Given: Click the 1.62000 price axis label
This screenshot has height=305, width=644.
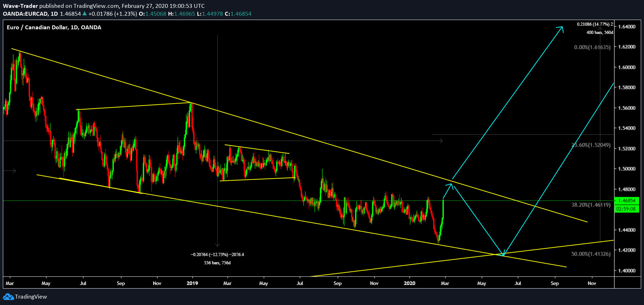Looking at the screenshot, I should tap(627, 47).
